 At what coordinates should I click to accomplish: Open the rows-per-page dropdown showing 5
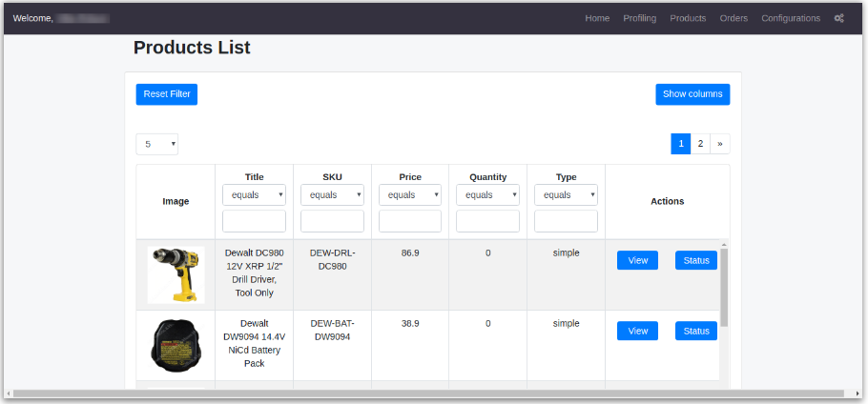(157, 144)
